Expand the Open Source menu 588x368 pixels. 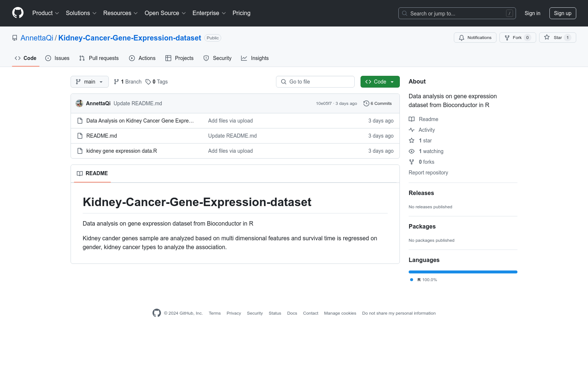click(165, 13)
